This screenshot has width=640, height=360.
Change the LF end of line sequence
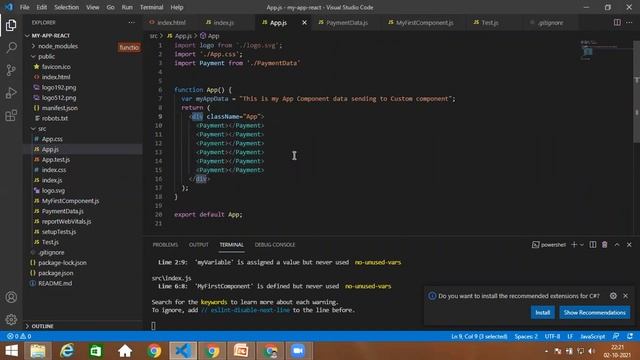570,336
